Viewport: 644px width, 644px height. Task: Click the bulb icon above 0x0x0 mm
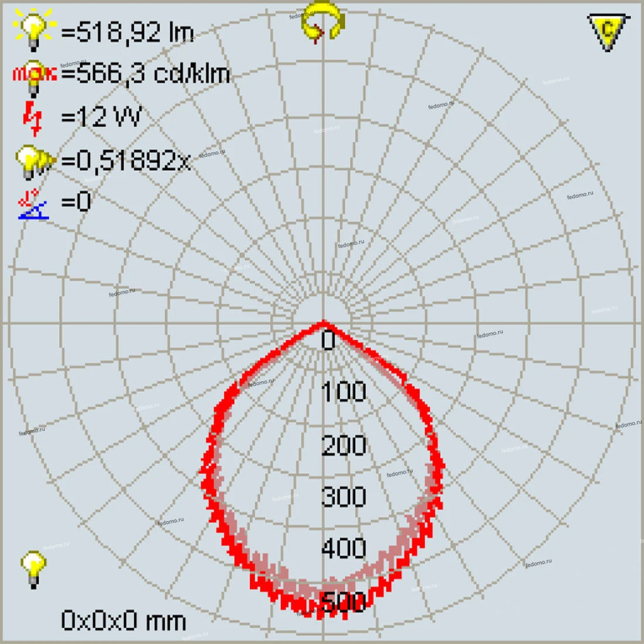coord(33,568)
